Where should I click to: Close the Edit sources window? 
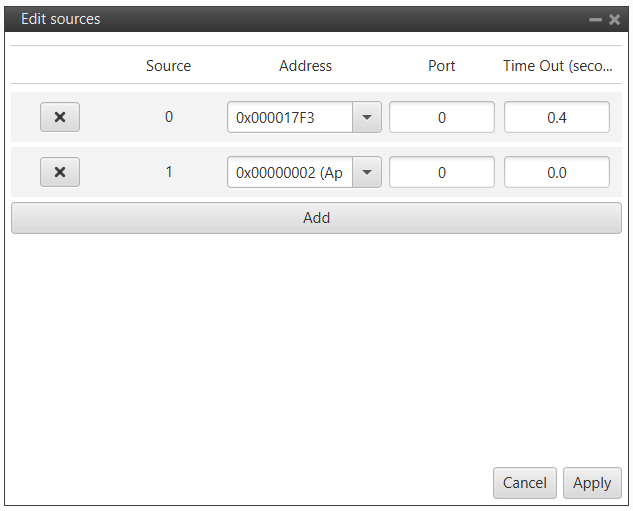click(x=614, y=19)
